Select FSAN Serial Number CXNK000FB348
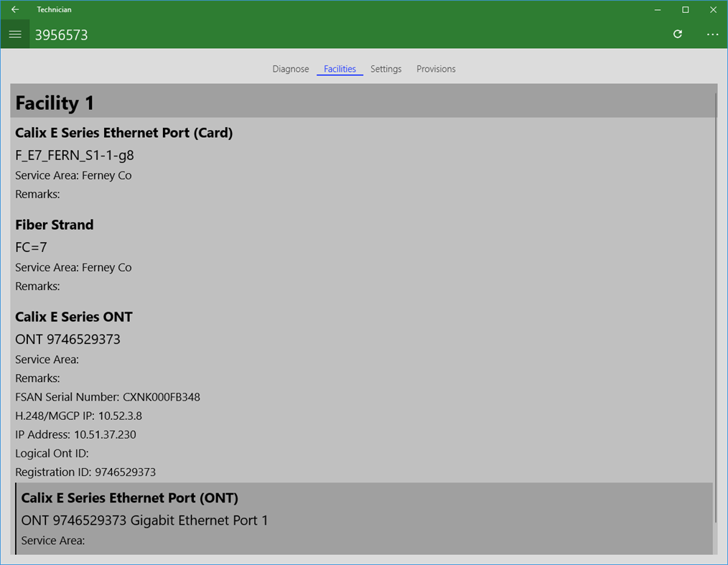 tap(108, 397)
